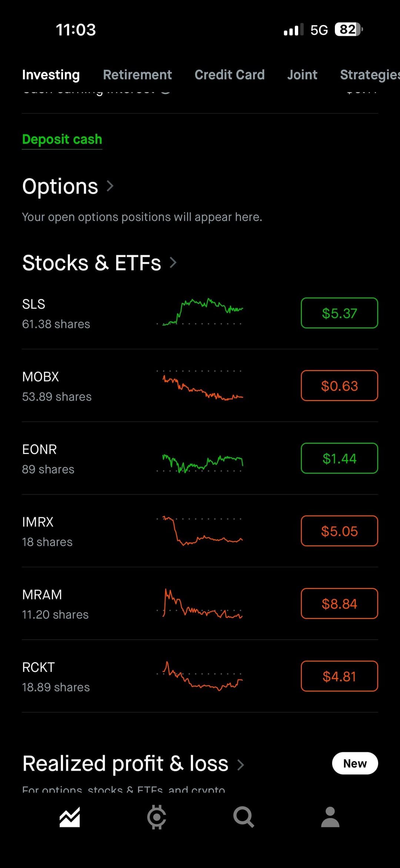This screenshot has height=868, width=400.
Task: Select the Joint account tab
Action: (x=302, y=75)
